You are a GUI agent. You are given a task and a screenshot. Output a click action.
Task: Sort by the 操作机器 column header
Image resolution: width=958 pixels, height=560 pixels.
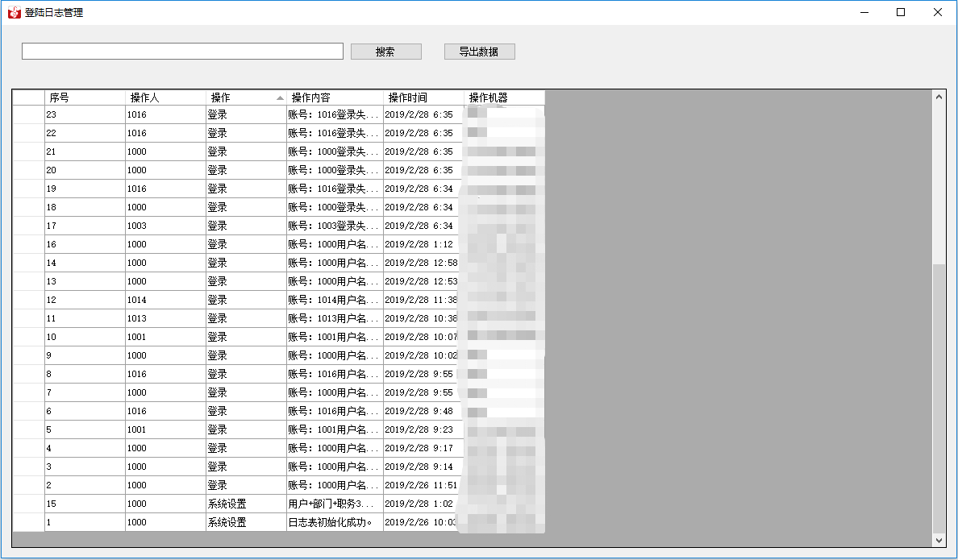(504, 97)
